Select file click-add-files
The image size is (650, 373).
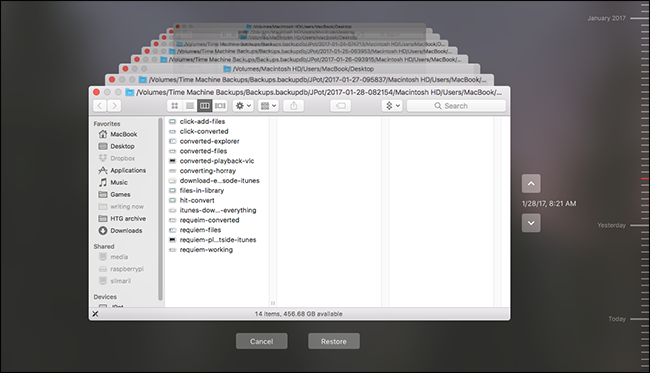(202, 121)
